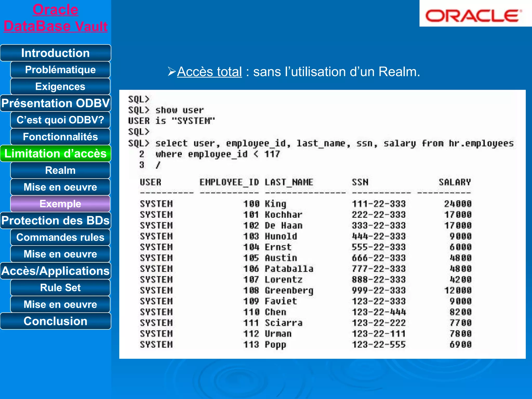The height and width of the screenshot is (399, 532).
Task: Go to Protection des BDs
Action: (56, 221)
